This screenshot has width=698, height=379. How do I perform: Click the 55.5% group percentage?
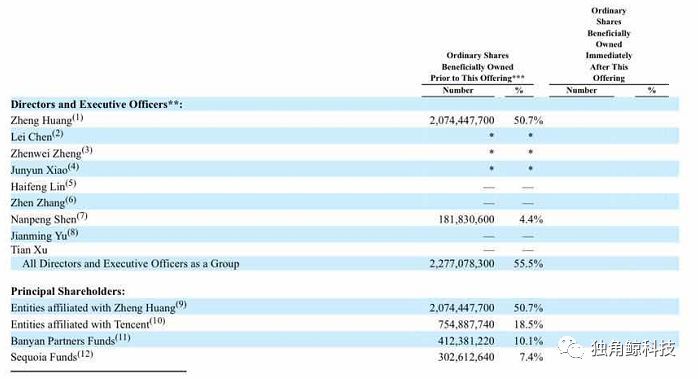click(528, 264)
